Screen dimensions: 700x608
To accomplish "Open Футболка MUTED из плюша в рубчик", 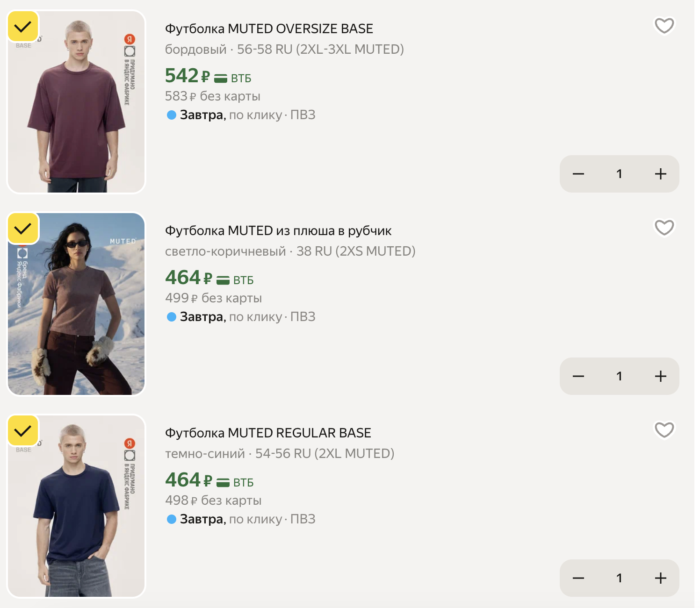I will pos(278,231).
